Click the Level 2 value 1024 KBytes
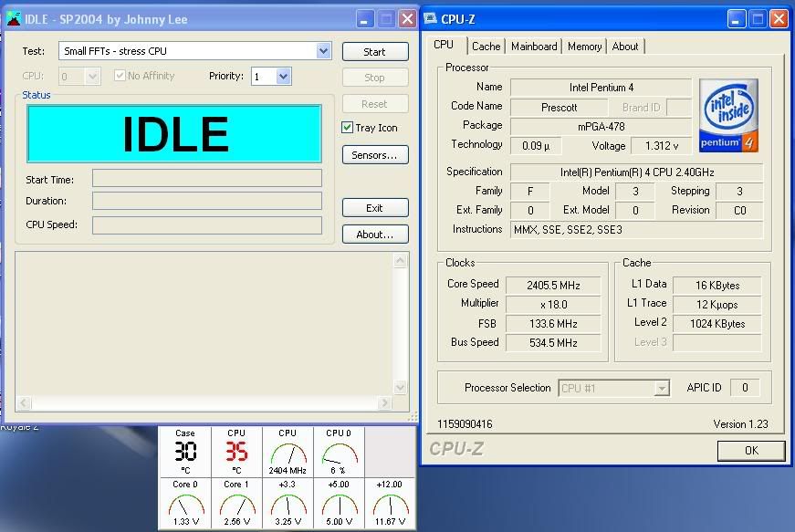This screenshot has width=795, height=532. (x=717, y=324)
